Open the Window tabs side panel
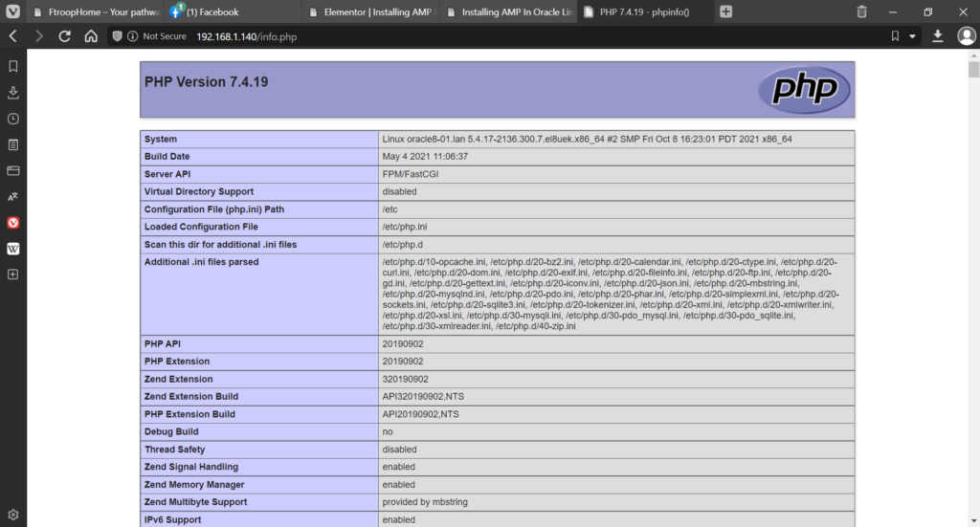Screen dimensions: 980x527 tap(13, 170)
